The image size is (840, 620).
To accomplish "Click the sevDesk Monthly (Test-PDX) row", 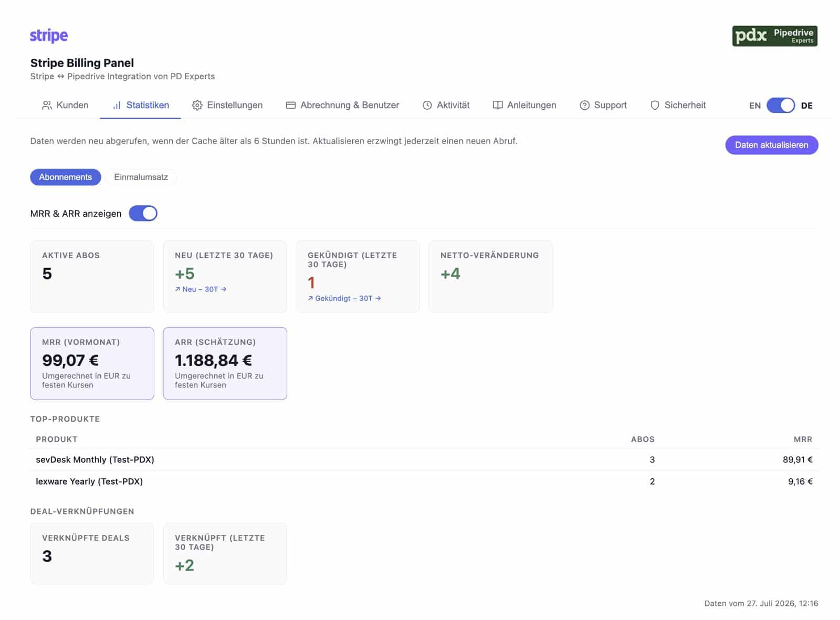I will tap(424, 459).
